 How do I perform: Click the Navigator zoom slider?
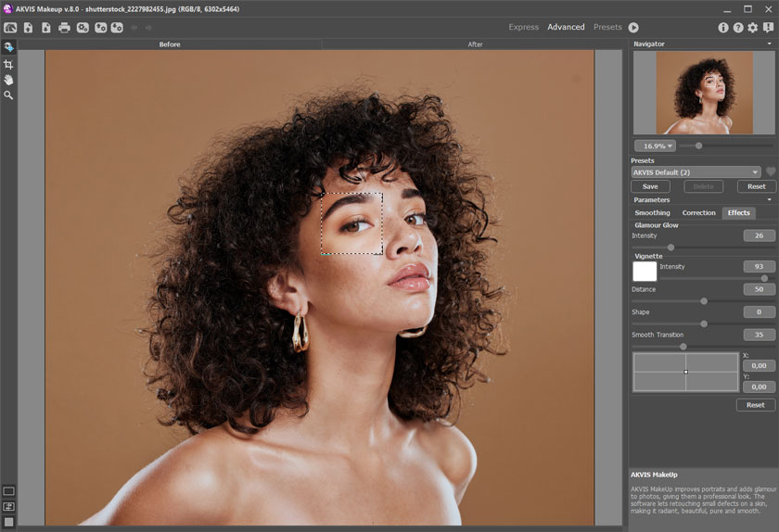(726, 146)
